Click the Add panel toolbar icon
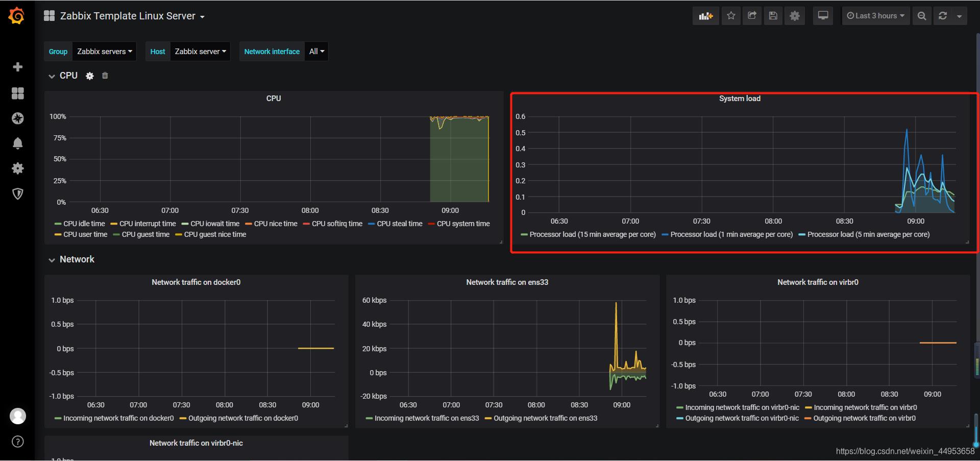This screenshot has width=980, height=461. [706, 16]
